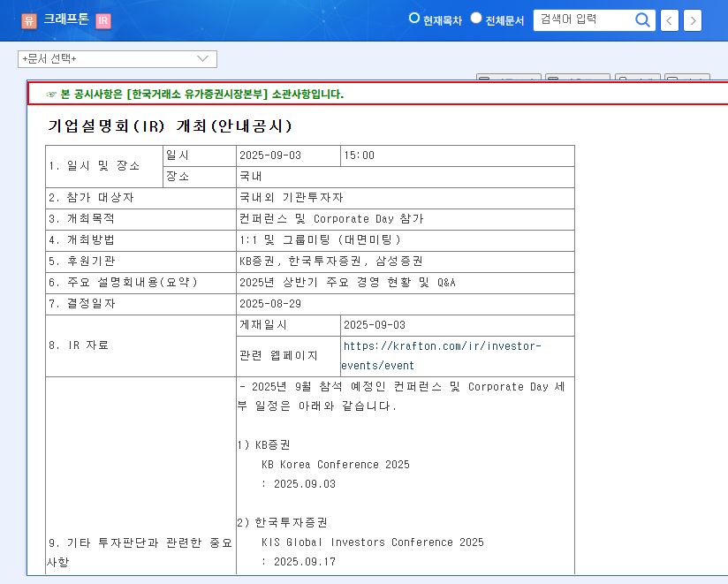The width and height of the screenshot is (728, 584).
Task: Go to next search result arrow
Action: click(693, 20)
